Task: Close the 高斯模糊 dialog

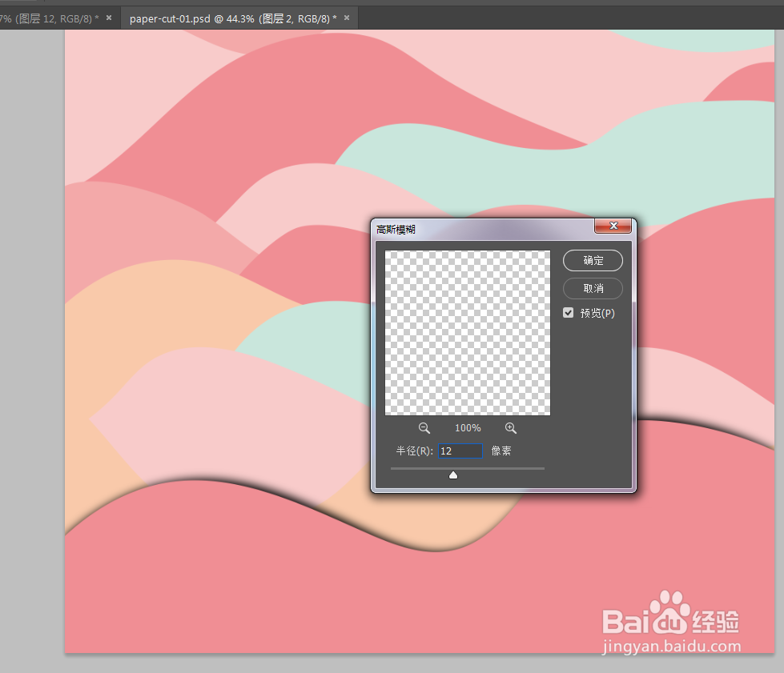Action: (613, 226)
